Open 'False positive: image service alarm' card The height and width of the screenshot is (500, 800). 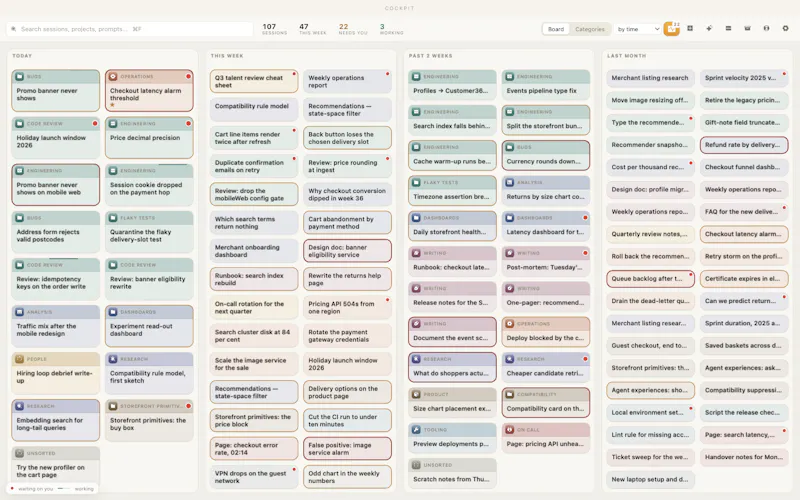[x=347, y=448]
